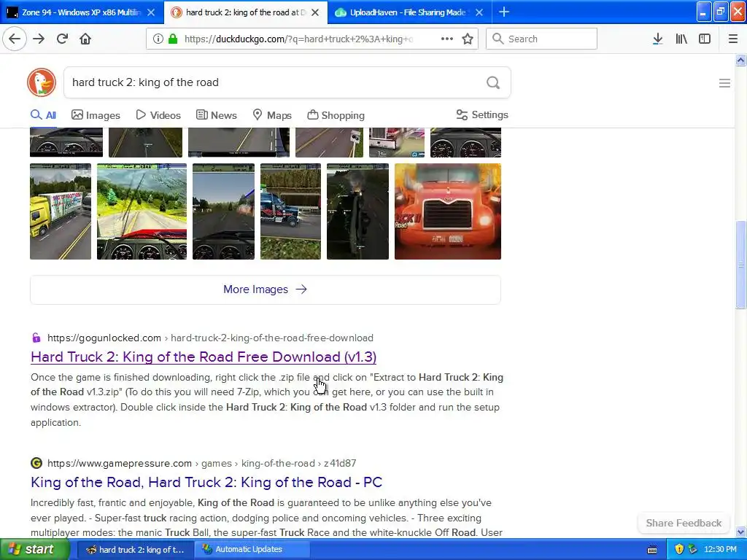The image size is (747, 560).
Task: Click the security shield tray icon
Action: [x=679, y=550]
